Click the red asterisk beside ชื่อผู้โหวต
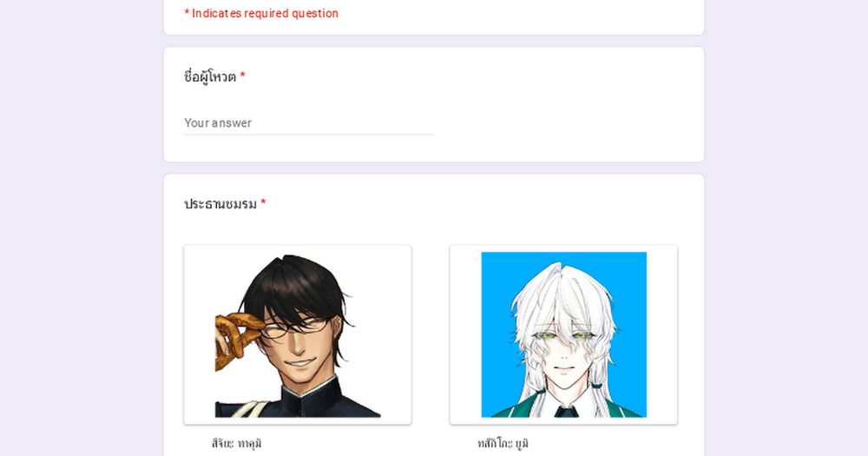868x456 pixels. [242, 76]
